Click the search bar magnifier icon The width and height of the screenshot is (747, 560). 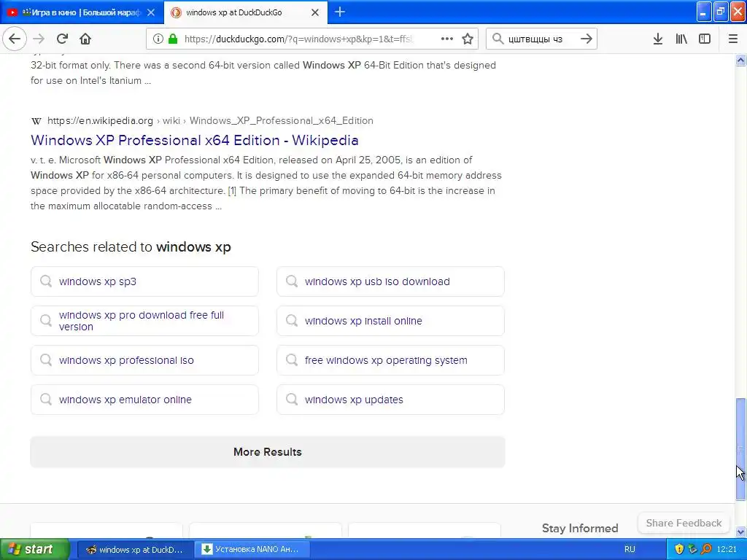(498, 39)
